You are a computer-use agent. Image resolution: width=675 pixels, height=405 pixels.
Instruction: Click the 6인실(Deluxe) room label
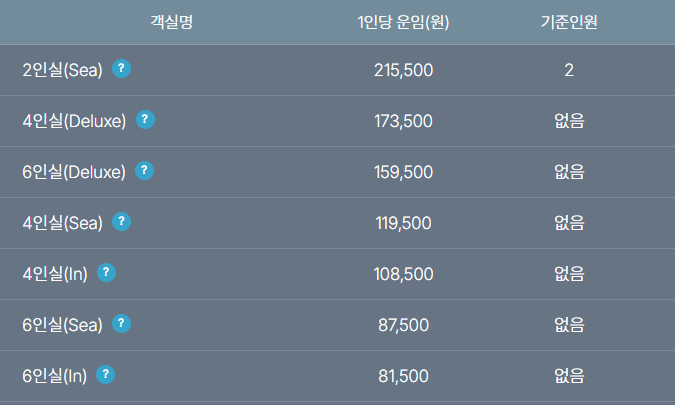click(74, 172)
